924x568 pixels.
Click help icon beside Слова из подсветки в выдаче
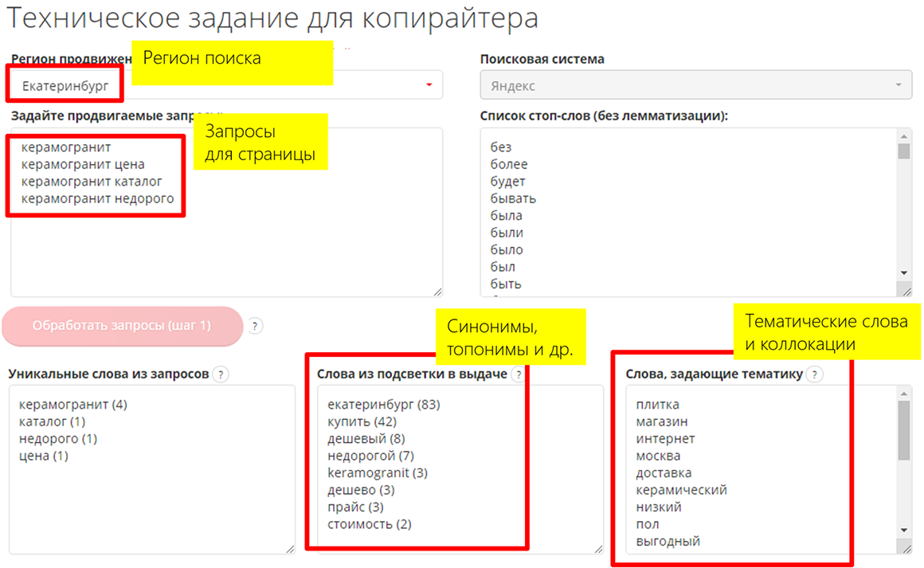point(518,374)
